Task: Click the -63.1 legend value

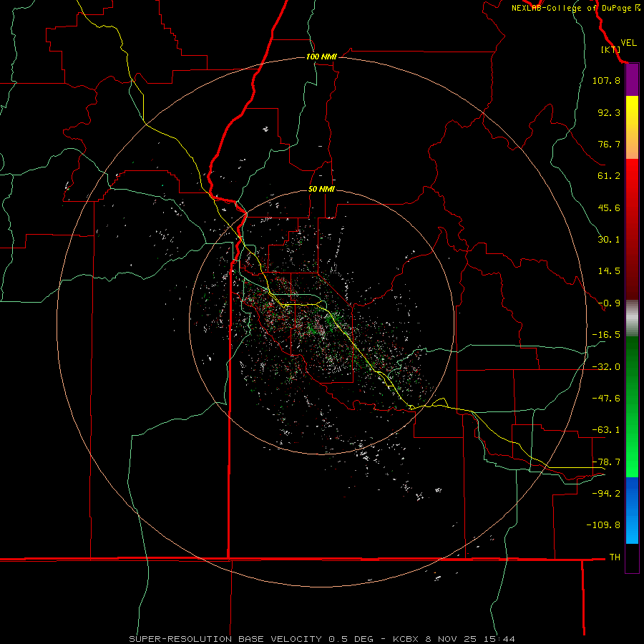Action: click(606, 430)
